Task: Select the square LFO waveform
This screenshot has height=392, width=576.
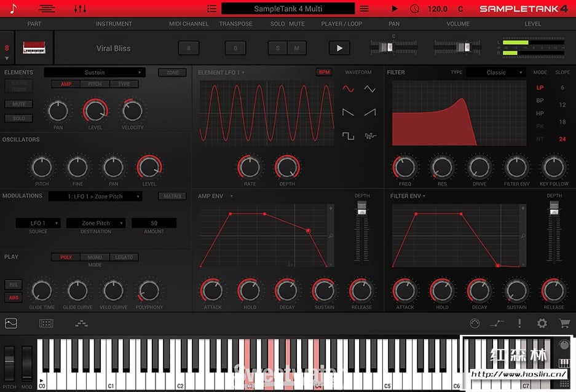Action: pyautogui.click(x=349, y=136)
